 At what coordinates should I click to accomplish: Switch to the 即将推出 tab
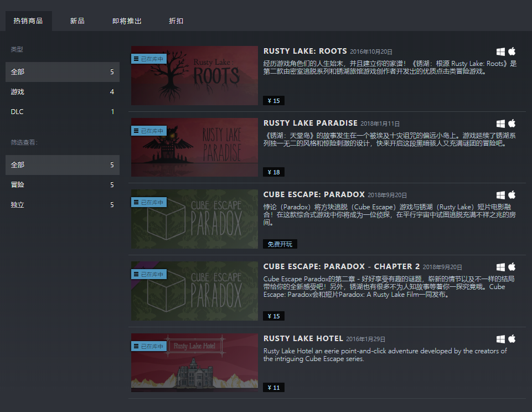126,20
